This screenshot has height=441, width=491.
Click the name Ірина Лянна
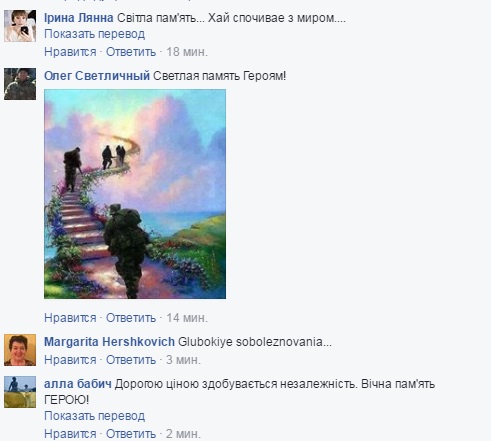tap(79, 18)
